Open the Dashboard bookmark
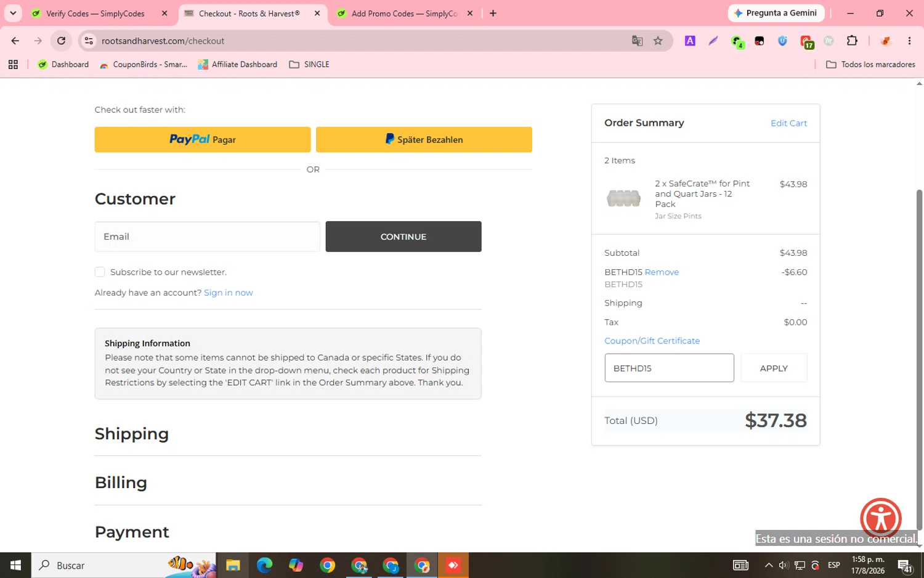Screen dimensions: 924x578 coord(63,64)
